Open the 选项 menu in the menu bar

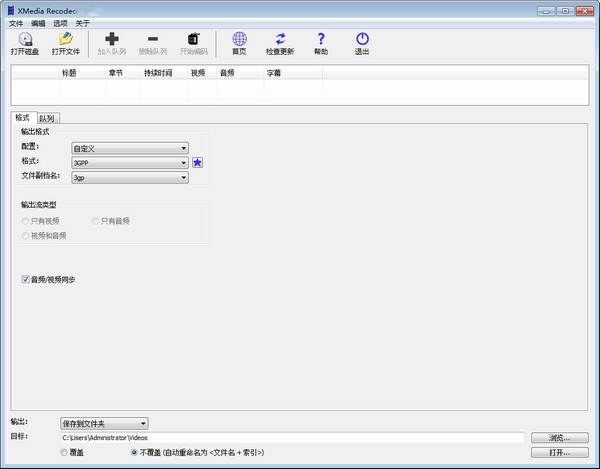point(61,22)
